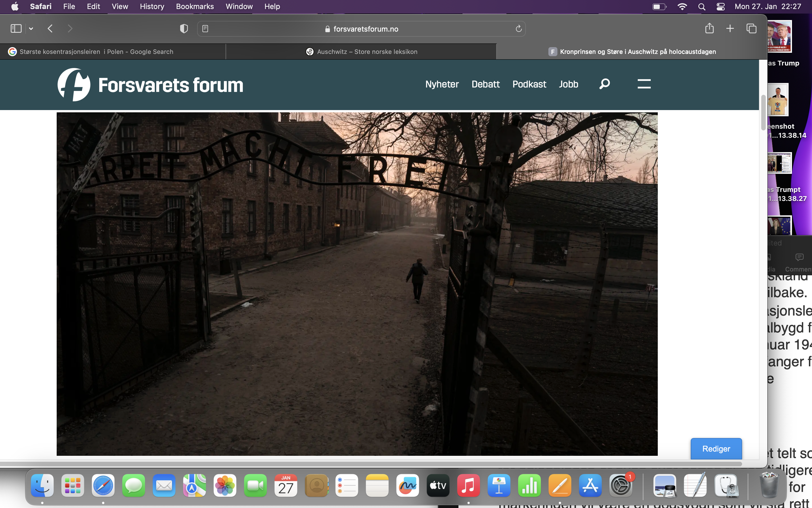Open the sidebar dropdown chevron

pyautogui.click(x=31, y=29)
